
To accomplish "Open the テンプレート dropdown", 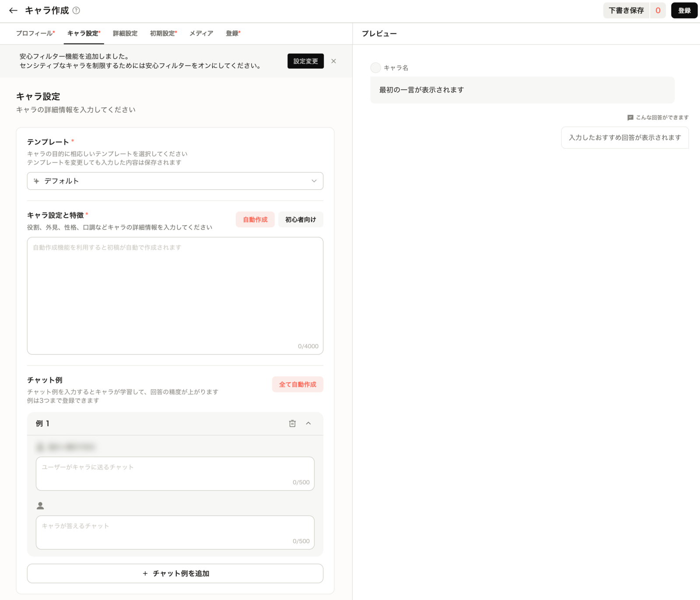I will [x=175, y=181].
